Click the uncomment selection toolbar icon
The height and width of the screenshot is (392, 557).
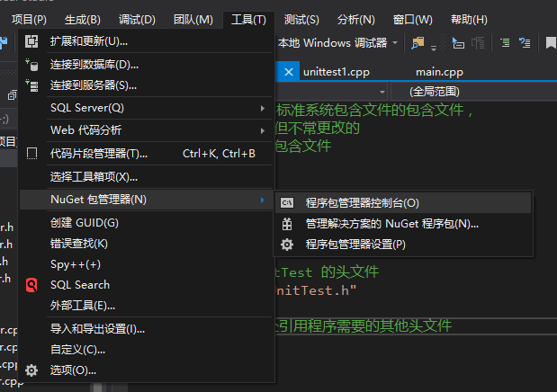coord(525,43)
